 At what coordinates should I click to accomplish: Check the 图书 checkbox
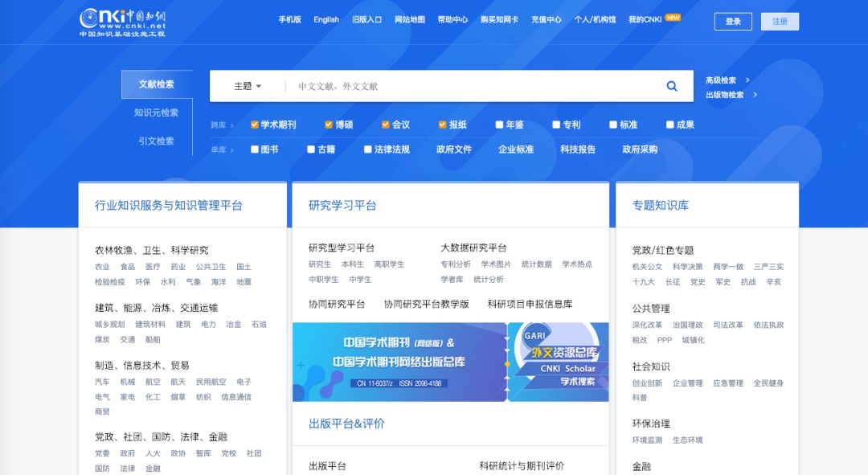tap(255, 149)
